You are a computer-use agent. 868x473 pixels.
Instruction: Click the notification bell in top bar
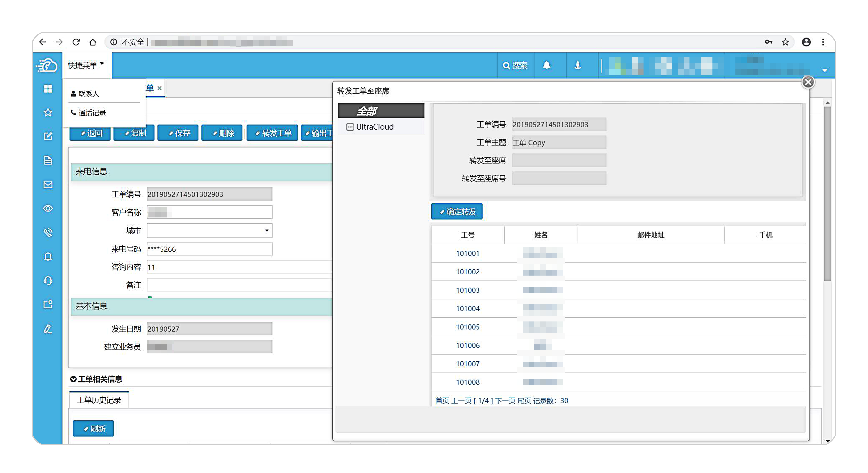(x=547, y=65)
